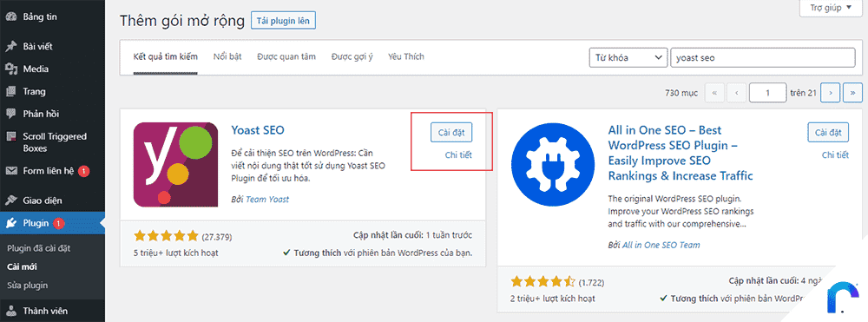The image size is (868, 322).
Task: Click the Giao diện brush icon
Action: 10,200
